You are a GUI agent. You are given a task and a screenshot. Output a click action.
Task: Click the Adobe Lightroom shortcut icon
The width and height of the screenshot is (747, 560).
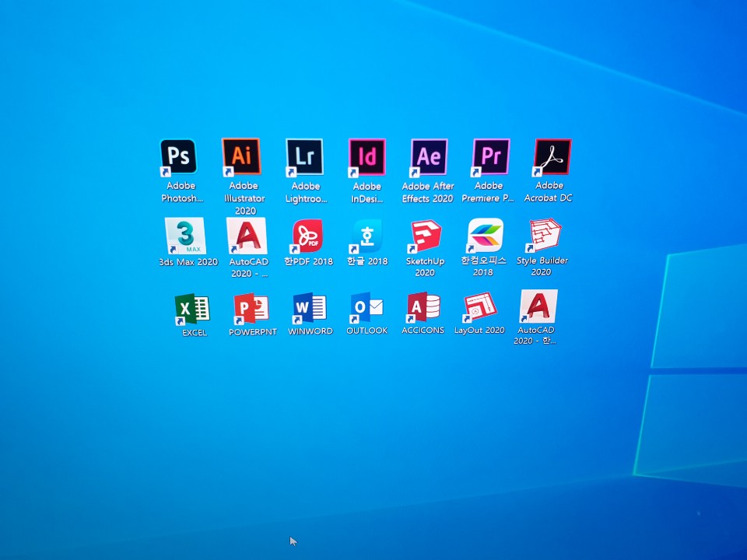click(x=304, y=157)
